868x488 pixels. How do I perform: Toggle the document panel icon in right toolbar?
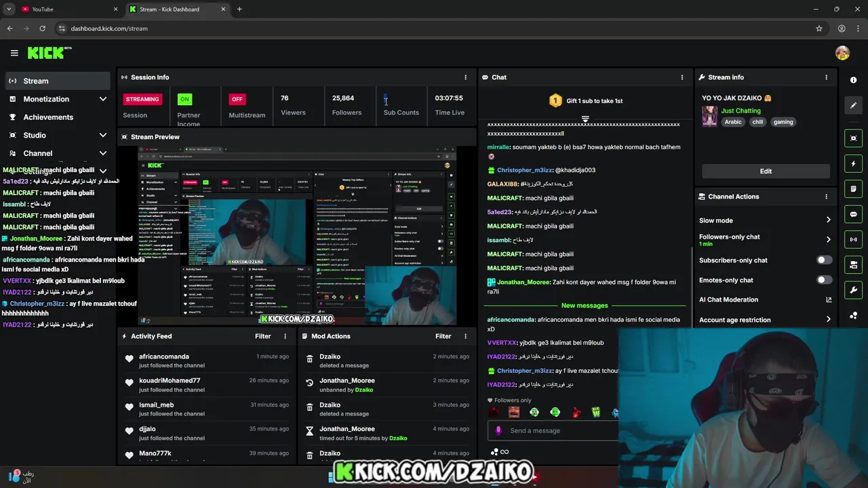click(x=853, y=189)
